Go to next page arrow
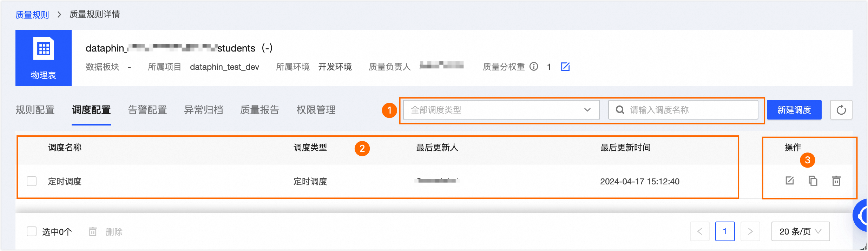 pyautogui.click(x=750, y=231)
